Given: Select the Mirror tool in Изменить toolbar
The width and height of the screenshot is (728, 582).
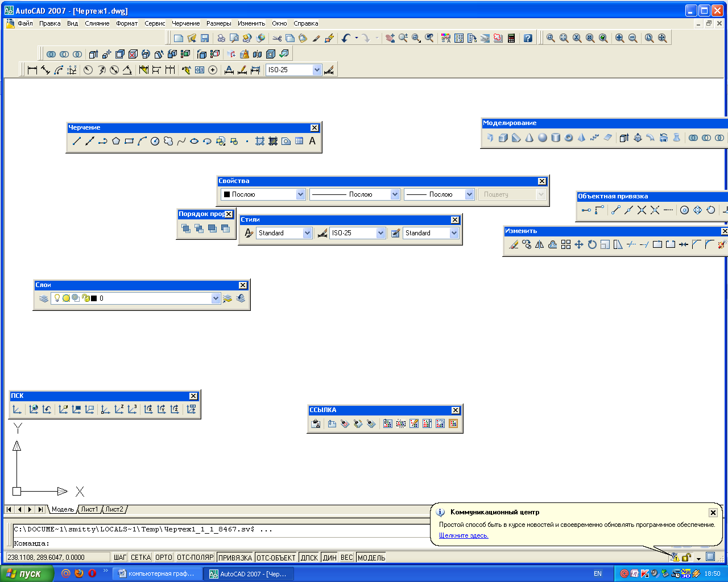Looking at the screenshot, I should tap(540, 245).
